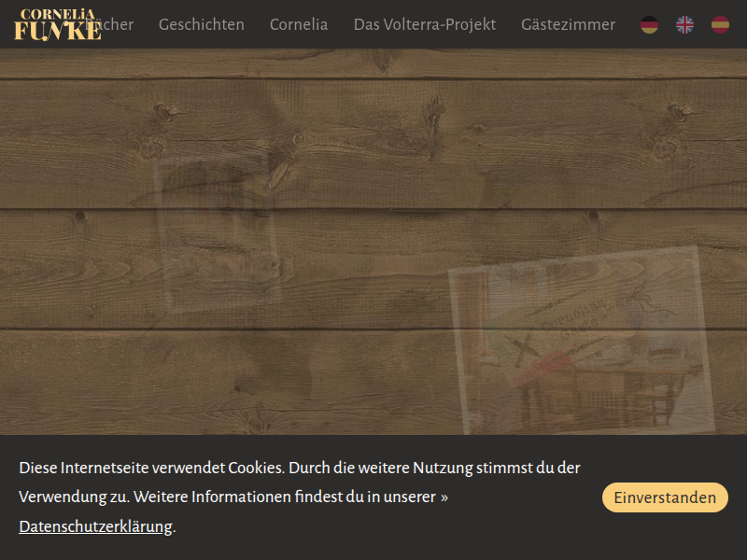Image resolution: width=747 pixels, height=560 pixels.
Task: Click the cookie notice message text
Action: click(299, 469)
